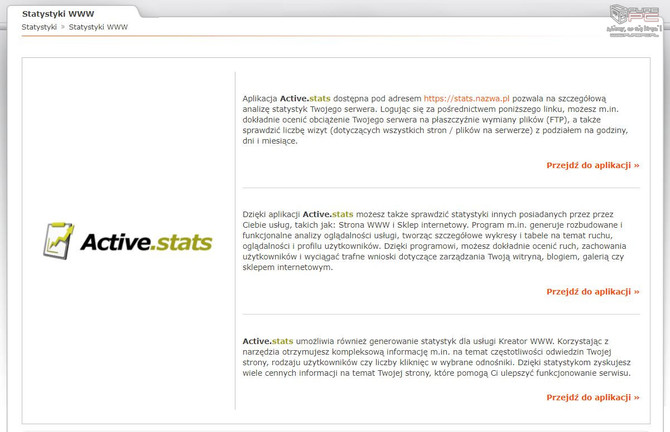Click the 'Dzięki aplikacji Active.stats' paragraph
This screenshot has width=670, height=432.
pyautogui.click(x=434, y=241)
